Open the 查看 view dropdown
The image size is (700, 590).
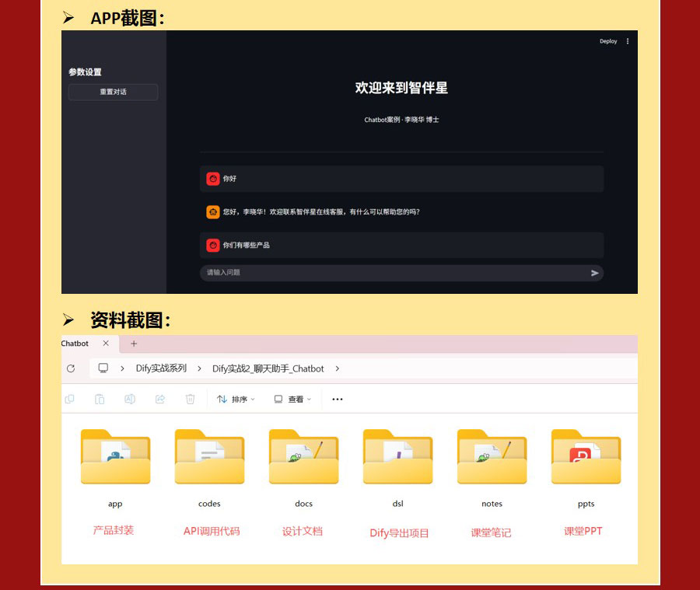point(292,399)
